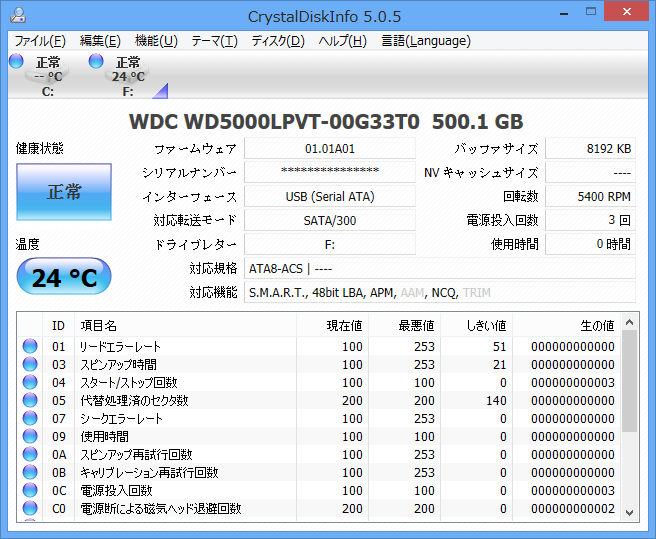Click the status orb for 電源投入回数 row
The image size is (656, 539).
point(30,491)
